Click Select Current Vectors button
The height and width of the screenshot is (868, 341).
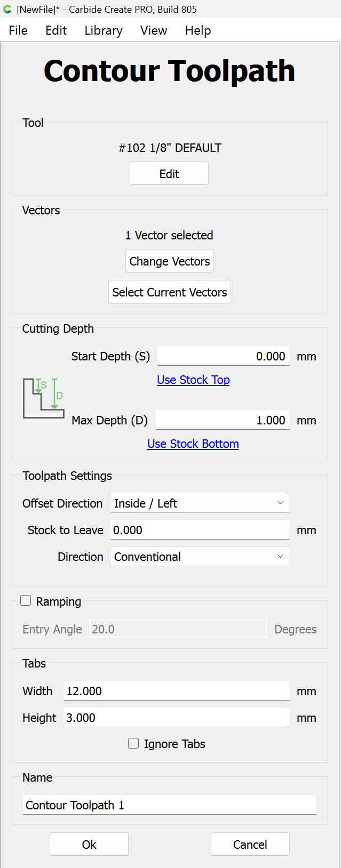tap(170, 292)
